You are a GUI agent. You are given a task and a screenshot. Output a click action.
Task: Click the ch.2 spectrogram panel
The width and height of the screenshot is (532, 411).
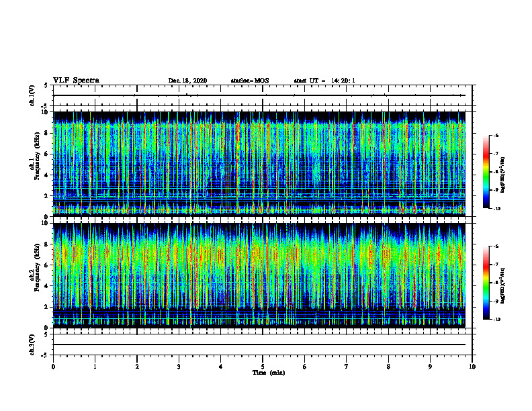point(259,275)
